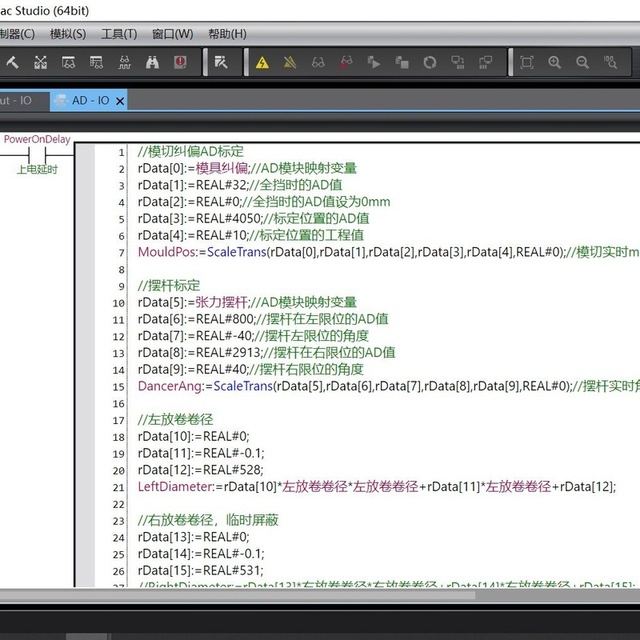Image resolution: width=640 pixels, height=640 pixels.
Task: Select the PowerOnDelay contact in ladder
Action: [x=37, y=155]
